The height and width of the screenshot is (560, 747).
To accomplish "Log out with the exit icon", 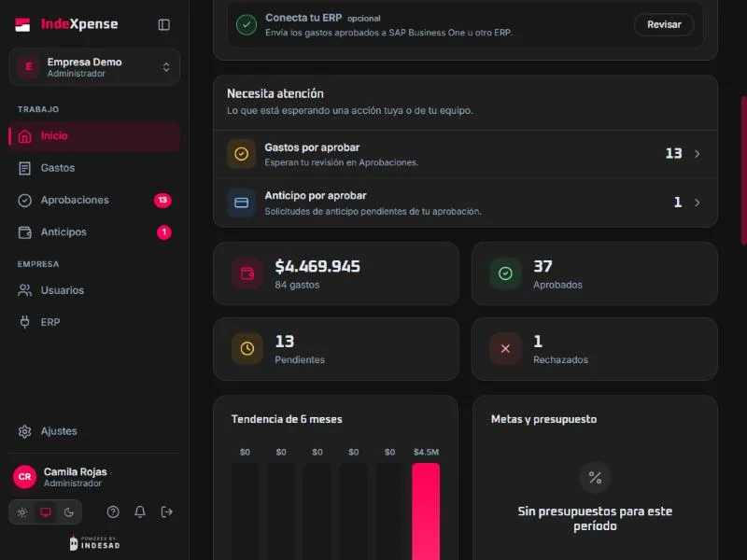I will (x=167, y=511).
